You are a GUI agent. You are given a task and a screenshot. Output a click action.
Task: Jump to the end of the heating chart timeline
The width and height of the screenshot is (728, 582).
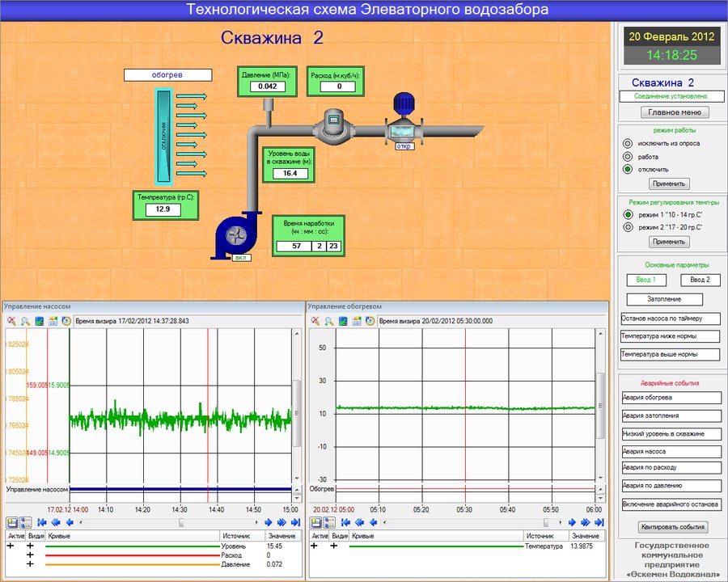coord(599,523)
